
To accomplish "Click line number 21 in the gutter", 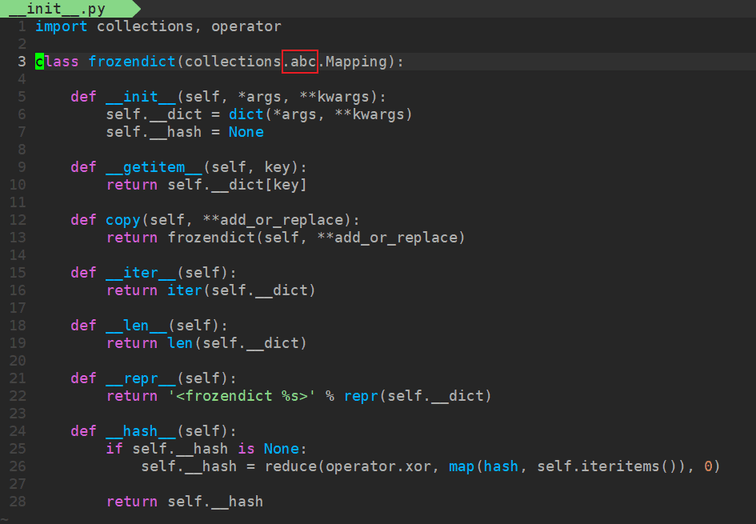I will click(18, 378).
